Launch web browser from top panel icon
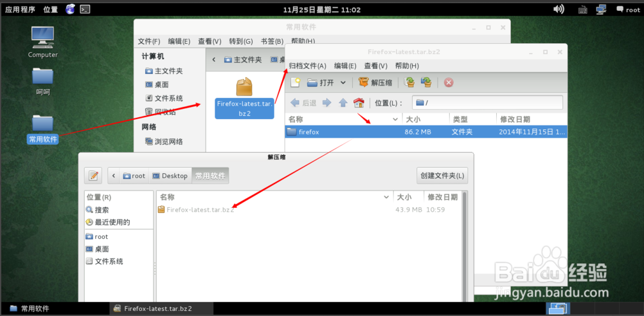 tap(71, 9)
